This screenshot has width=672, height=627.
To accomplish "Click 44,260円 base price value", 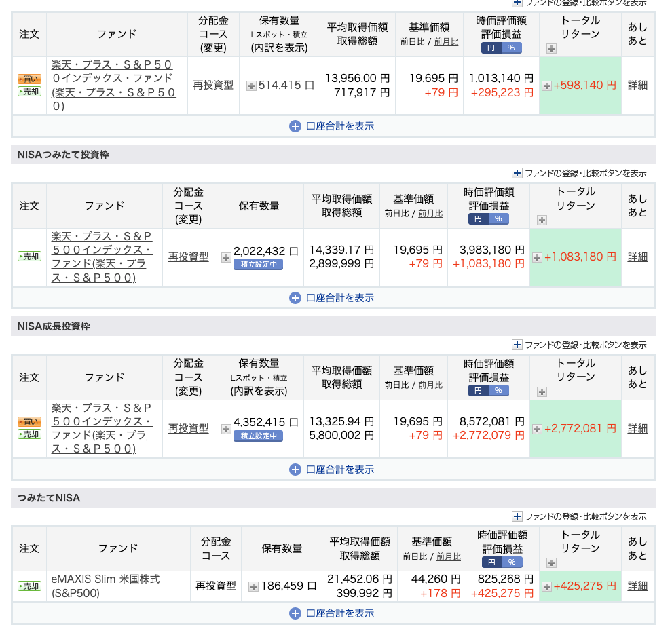I will (436, 579).
